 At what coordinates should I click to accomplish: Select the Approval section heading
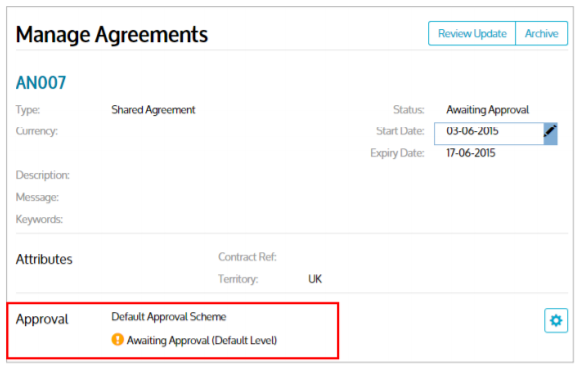42,319
